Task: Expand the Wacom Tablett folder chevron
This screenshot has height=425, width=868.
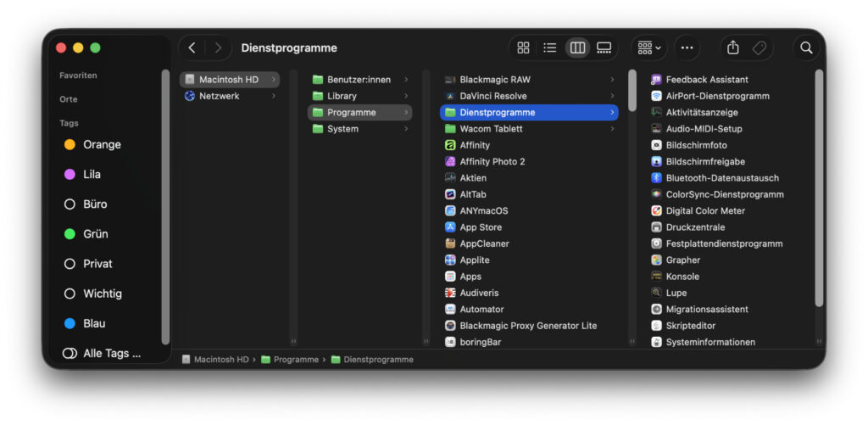Action: (612, 129)
